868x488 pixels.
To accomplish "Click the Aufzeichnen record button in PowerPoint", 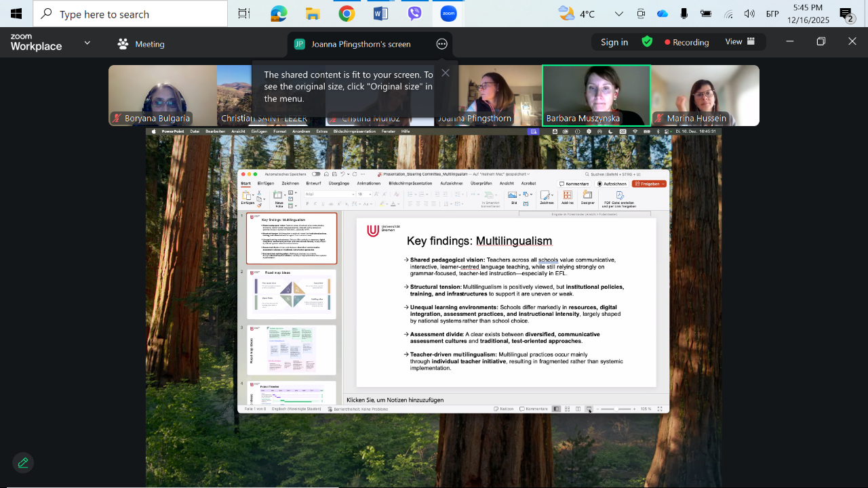I will (x=612, y=184).
